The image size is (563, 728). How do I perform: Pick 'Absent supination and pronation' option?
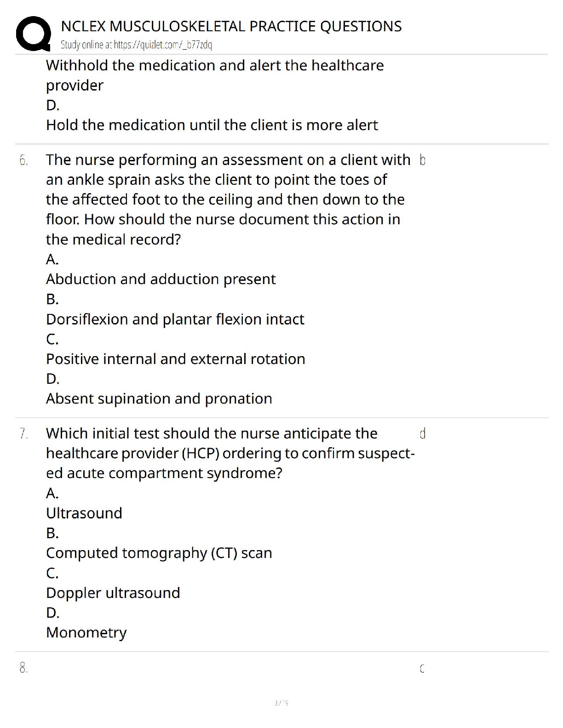point(159,398)
